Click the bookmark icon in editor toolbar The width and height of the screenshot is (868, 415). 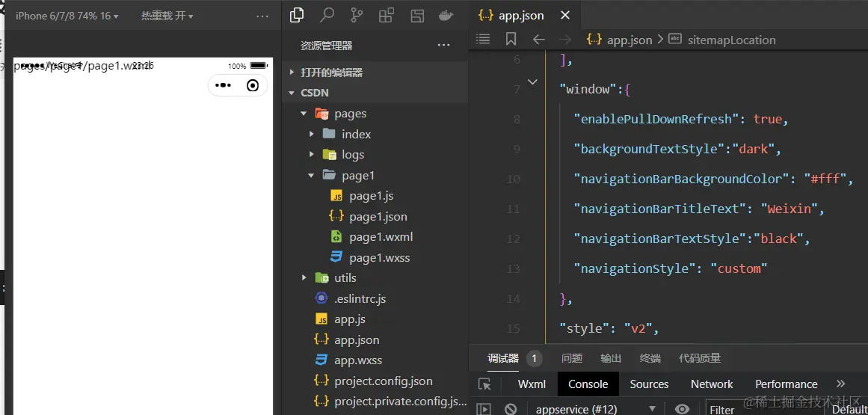511,40
